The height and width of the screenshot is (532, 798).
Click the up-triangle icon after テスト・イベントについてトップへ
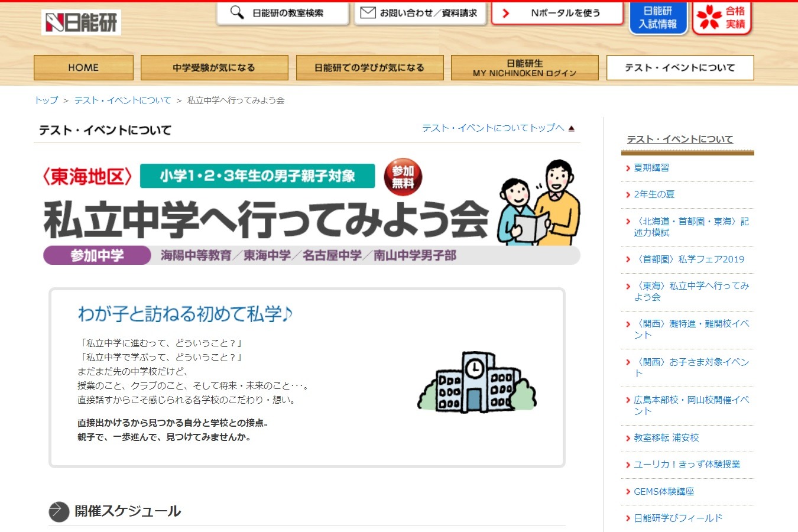(571, 128)
